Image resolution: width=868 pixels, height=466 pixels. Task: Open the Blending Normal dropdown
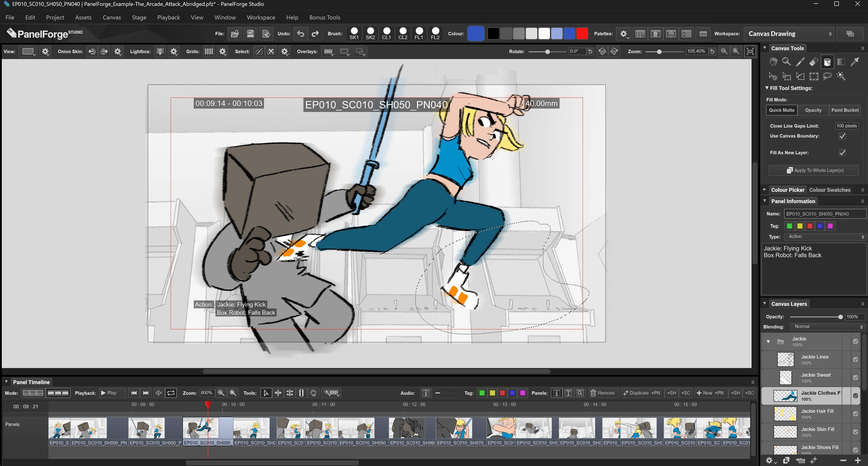point(827,327)
